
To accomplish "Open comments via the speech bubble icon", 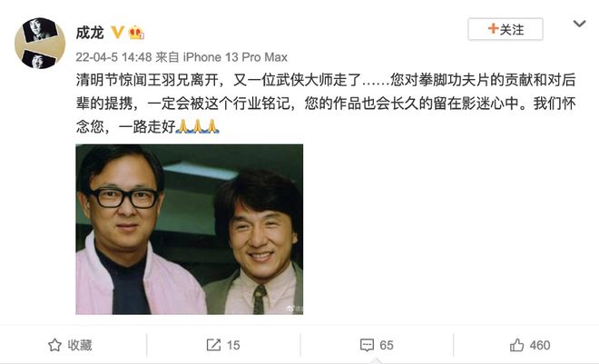I will [x=367, y=345].
